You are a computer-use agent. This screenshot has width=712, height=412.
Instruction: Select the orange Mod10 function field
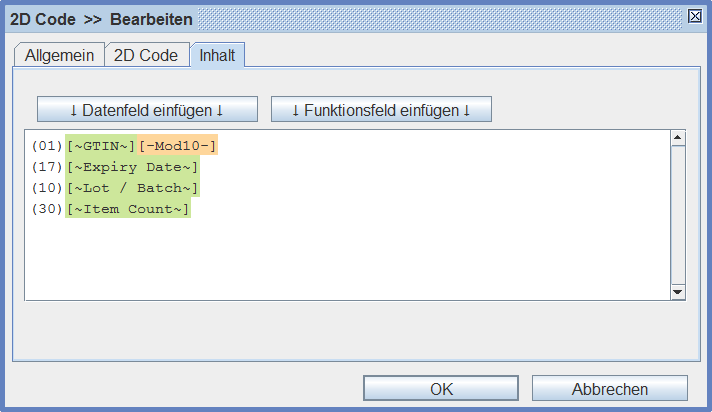click(x=177, y=146)
